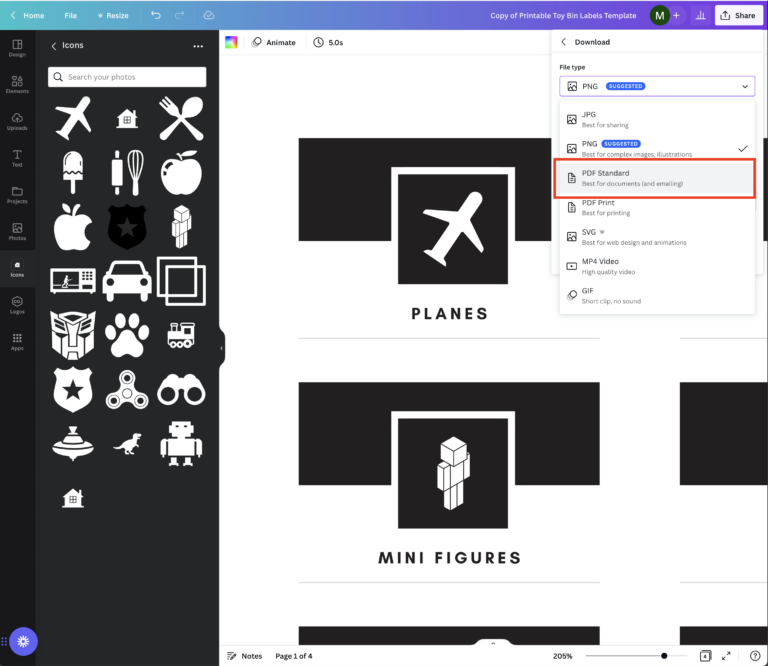The width and height of the screenshot is (768, 666).
Task: Choose the SVG file type option
Action: [656, 237]
